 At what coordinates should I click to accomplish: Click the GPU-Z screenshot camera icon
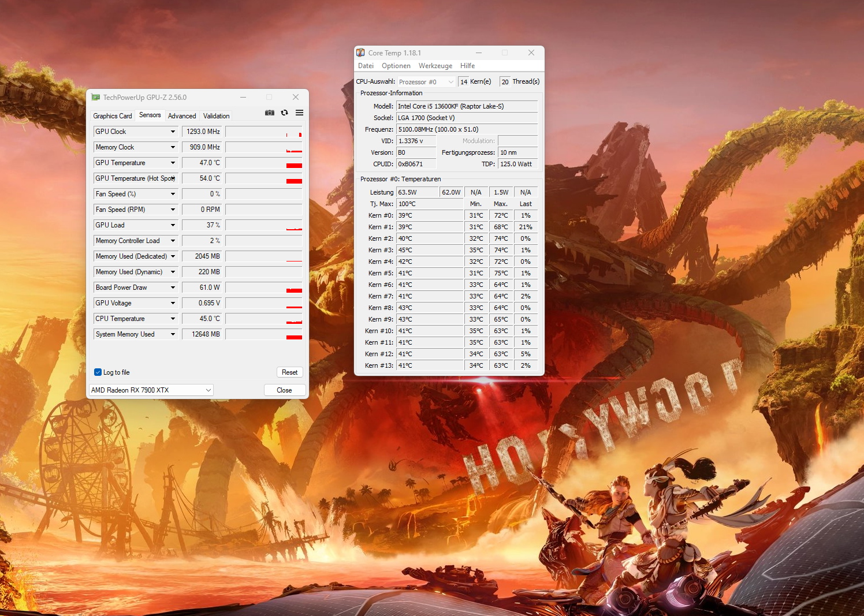pos(269,113)
